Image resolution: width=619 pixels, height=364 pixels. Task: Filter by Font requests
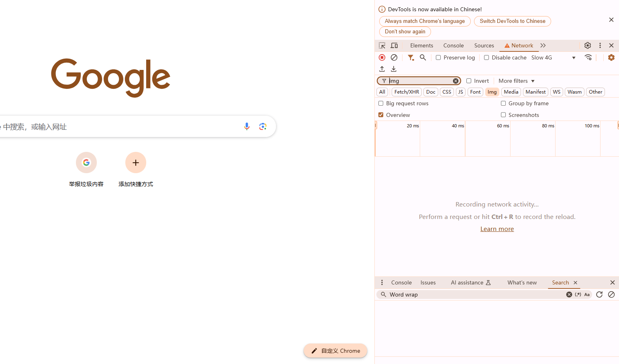tap(475, 92)
